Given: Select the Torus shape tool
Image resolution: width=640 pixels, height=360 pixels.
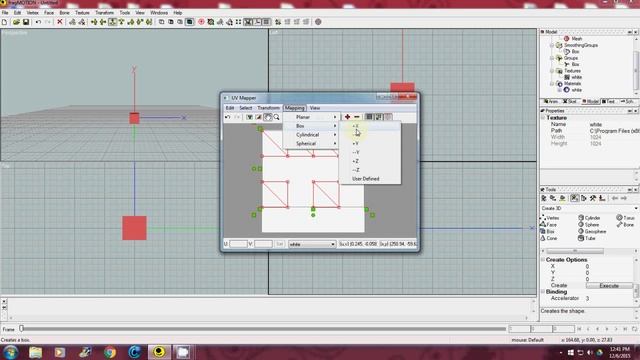Looking at the screenshot, I should coord(626,218).
